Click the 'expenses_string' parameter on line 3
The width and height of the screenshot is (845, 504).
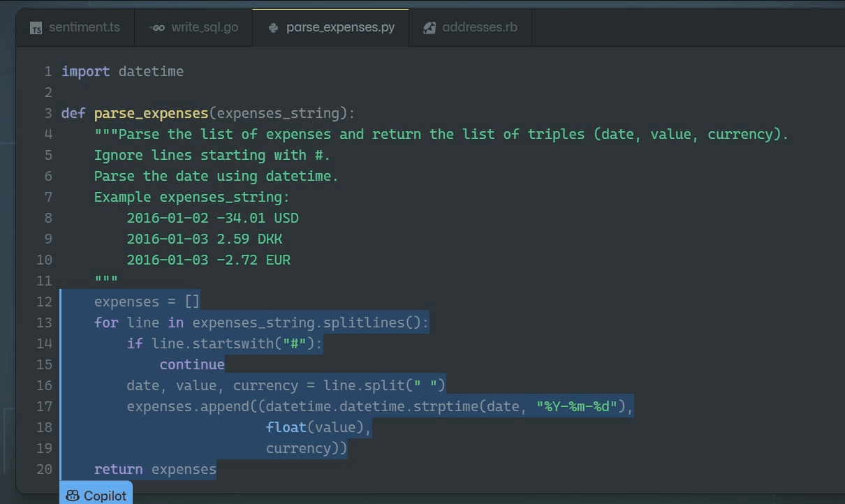coord(278,113)
